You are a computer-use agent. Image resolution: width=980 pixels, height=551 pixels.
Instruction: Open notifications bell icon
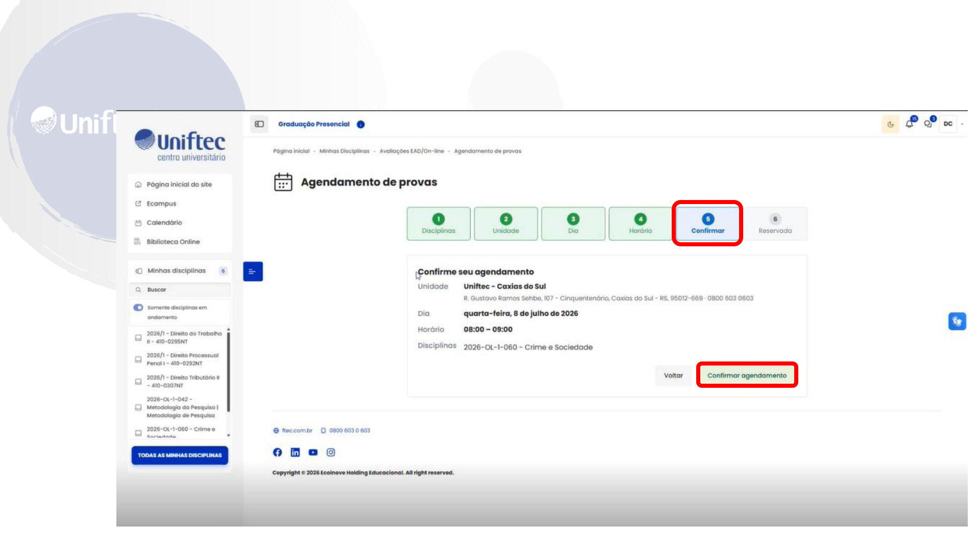coord(910,123)
